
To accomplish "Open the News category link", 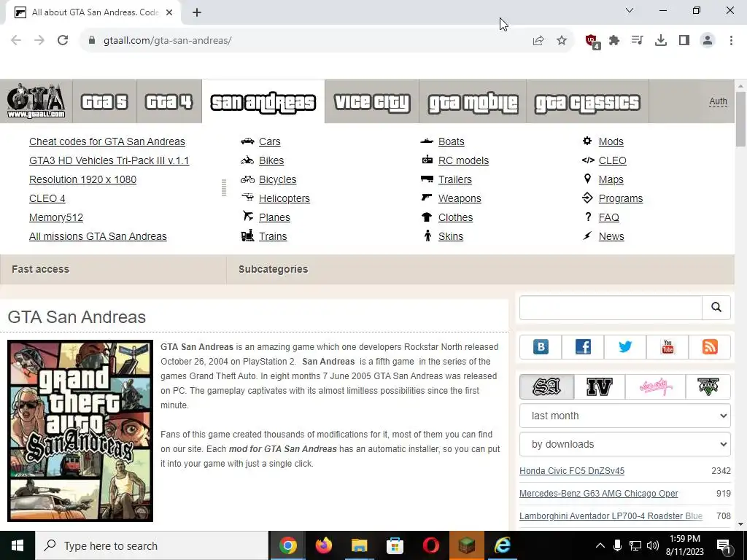I will (x=611, y=236).
